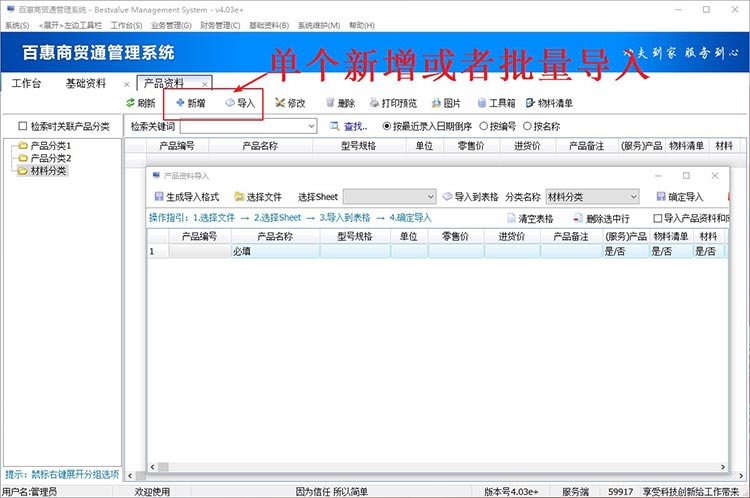Click import dialog horizontal scrollbar left arrow

click(153, 467)
